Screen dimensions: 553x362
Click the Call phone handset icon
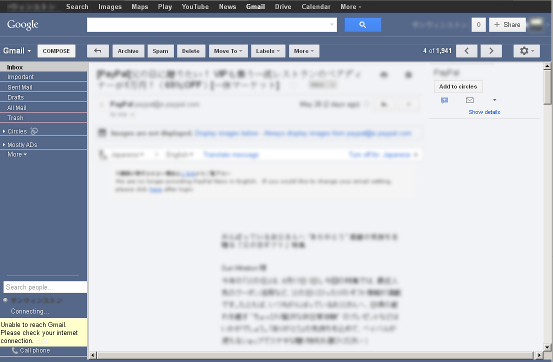coord(15,350)
